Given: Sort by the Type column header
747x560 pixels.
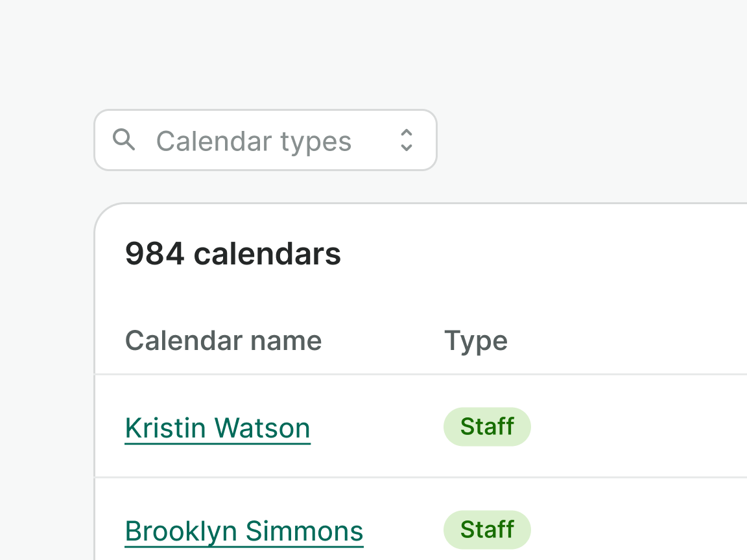Looking at the screenshot, I should coord(475,341).
